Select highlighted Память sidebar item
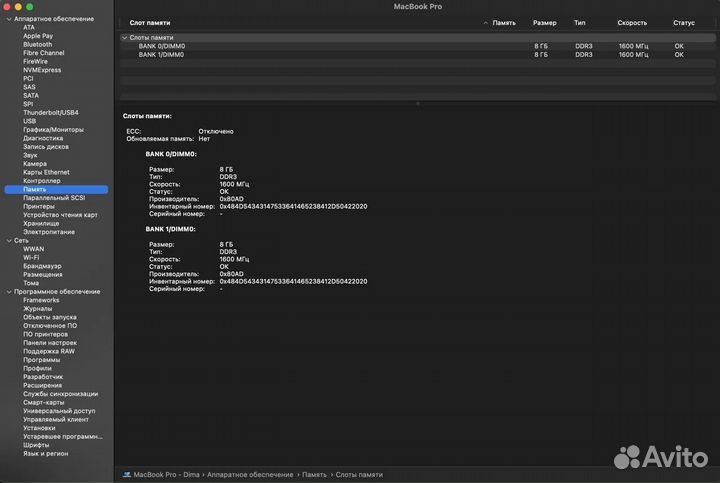Viewport: 720px width, 483px height. [x=56, y=189]
